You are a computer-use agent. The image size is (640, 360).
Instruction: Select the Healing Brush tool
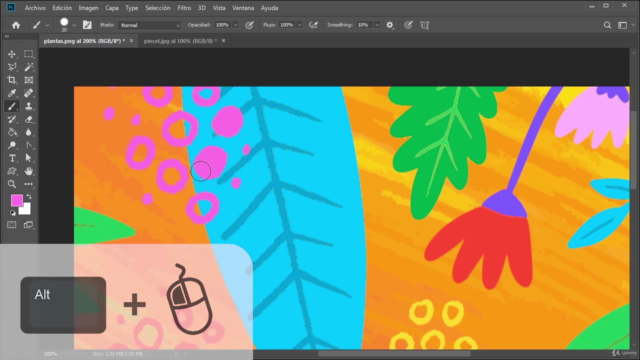29,93
